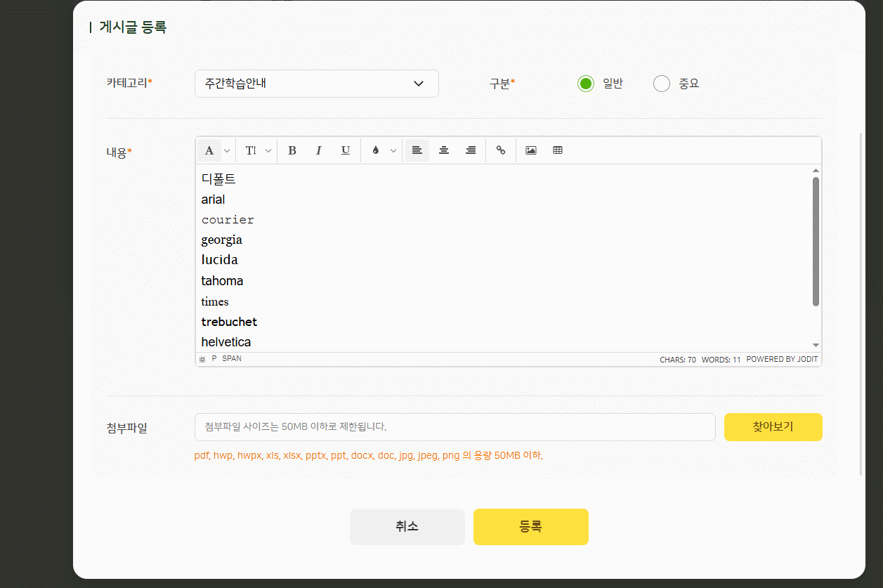Insert a table using table icon

point(558,150)
